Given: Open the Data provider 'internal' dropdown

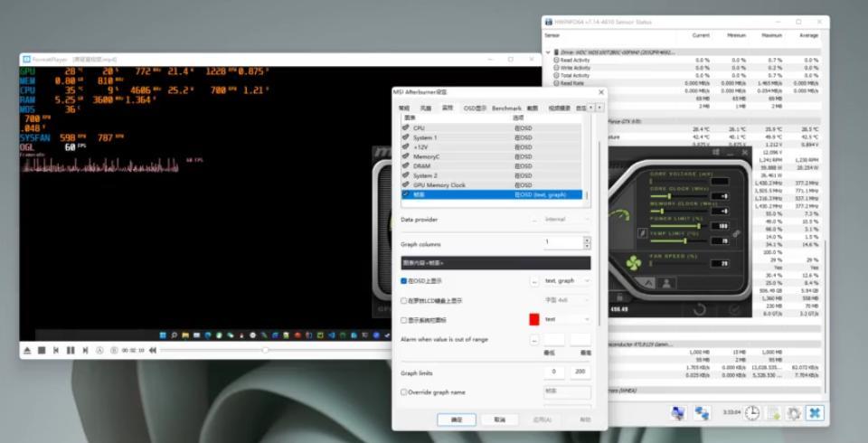Looking at the screenshot, I should 567,219.
